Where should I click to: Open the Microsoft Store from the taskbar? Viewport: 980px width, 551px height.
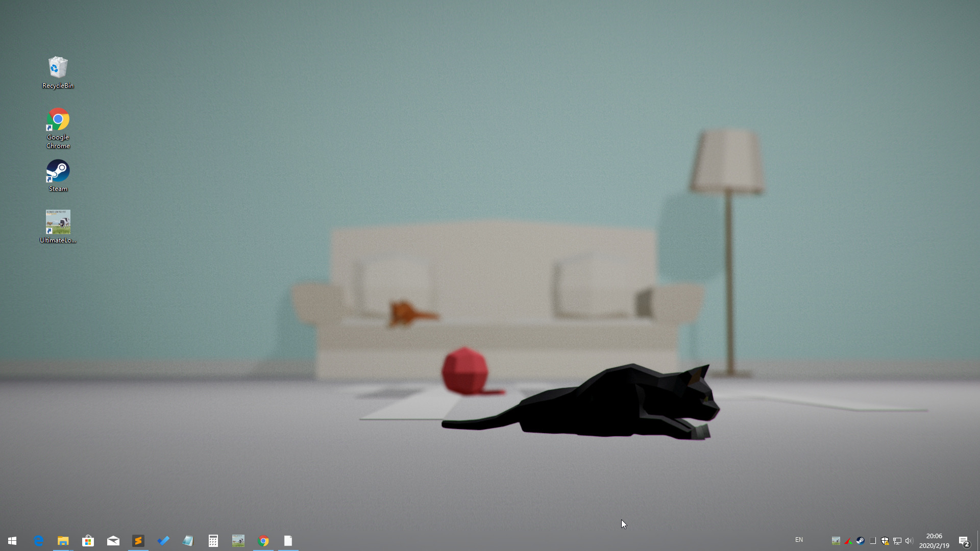coord(88,541)
